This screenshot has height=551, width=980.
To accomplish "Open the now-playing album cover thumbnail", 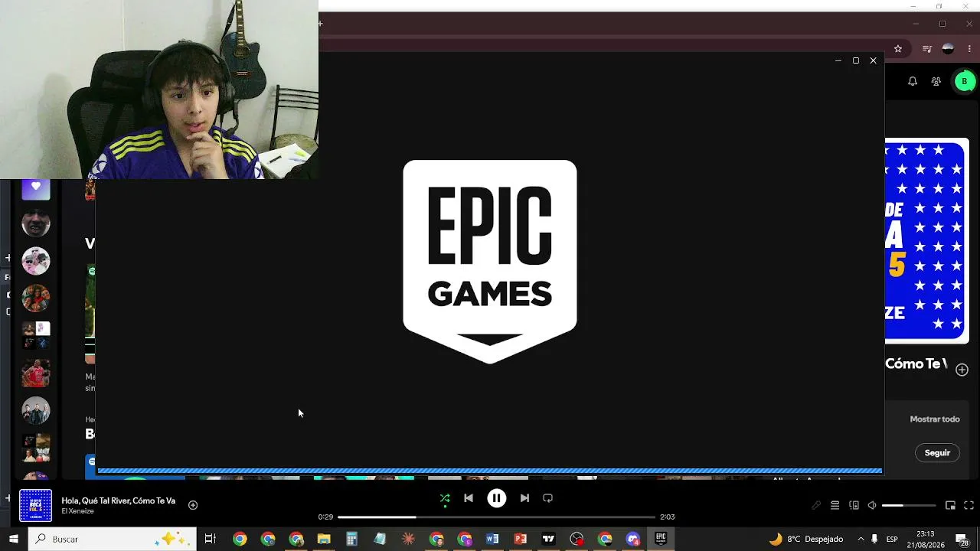I will pyautogui.click(x=35, y=505).
